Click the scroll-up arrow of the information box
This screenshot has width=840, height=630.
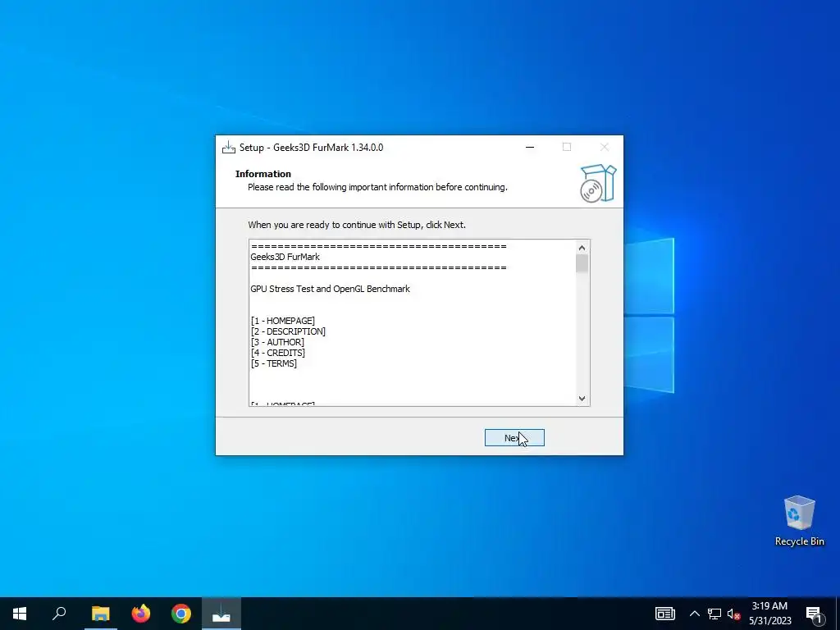582,248
